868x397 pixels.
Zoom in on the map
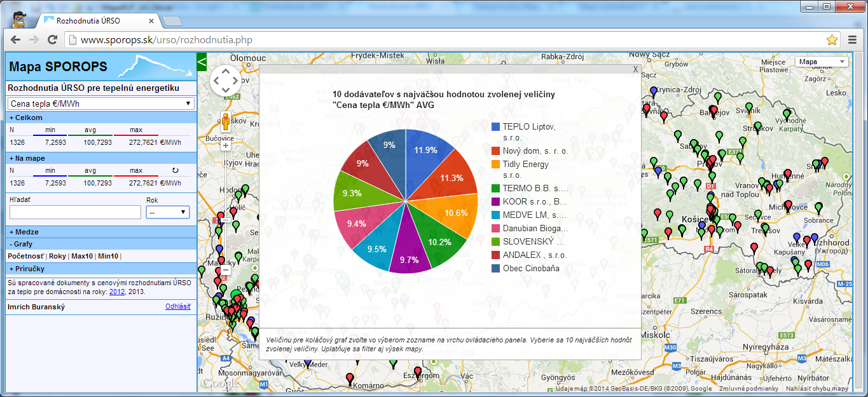226,145
